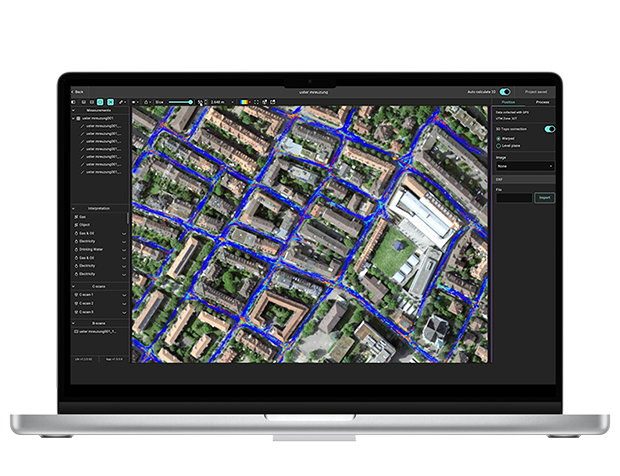The width and height of the screenshot is (620, 476).
Task: Expand the C-scan 2 chevron
Action: pos(124,304)
